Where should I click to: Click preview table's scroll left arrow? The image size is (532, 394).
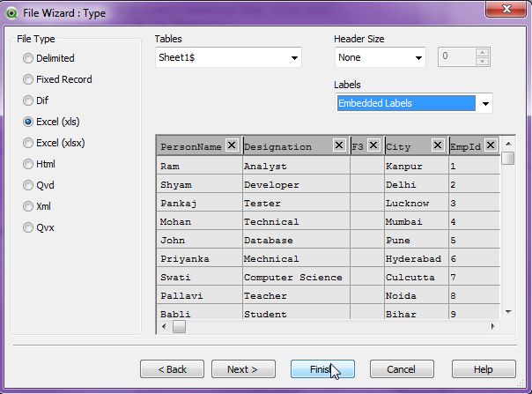(x=164, y=327)
